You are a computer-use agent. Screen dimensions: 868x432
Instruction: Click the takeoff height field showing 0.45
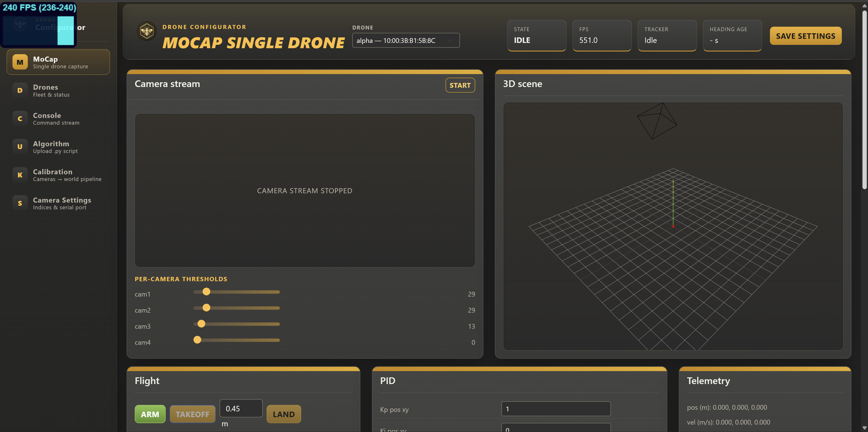click(x=241, y=409)
